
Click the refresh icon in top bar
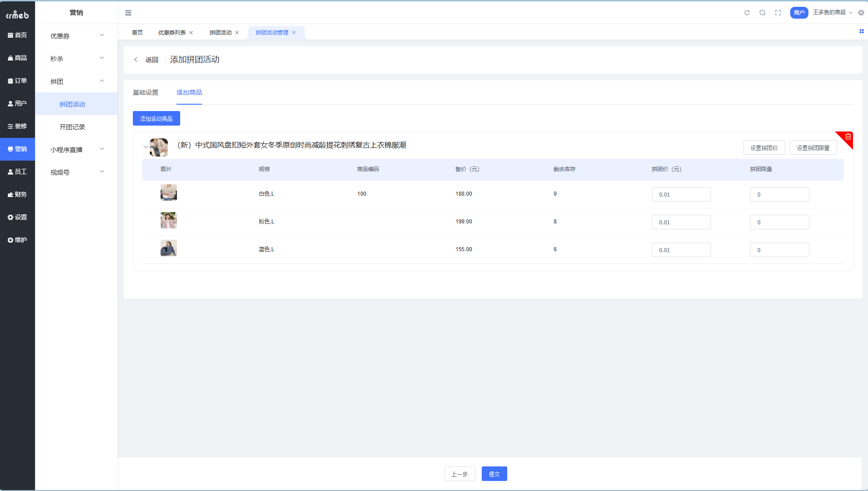tap(747, 13)
